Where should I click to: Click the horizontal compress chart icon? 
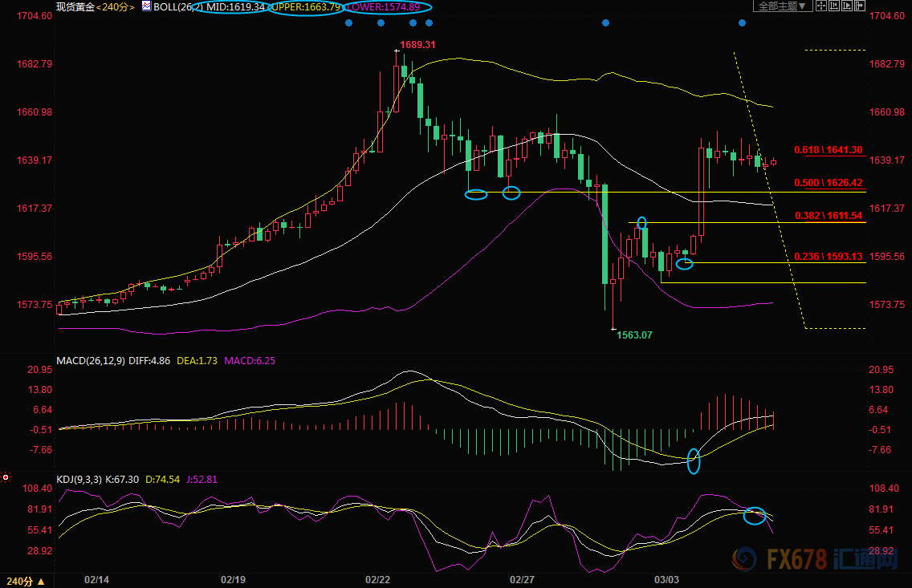pyautogui.click(x=833, y=6)
